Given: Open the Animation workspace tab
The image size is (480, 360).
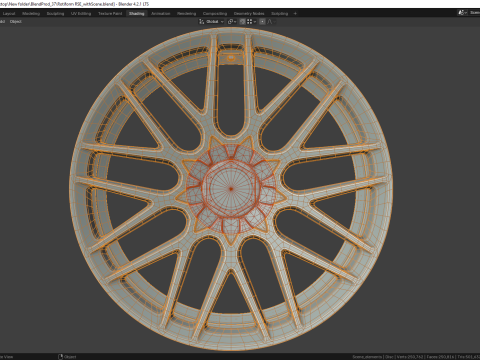Looking at the screenshot, I should pos(161,14).
